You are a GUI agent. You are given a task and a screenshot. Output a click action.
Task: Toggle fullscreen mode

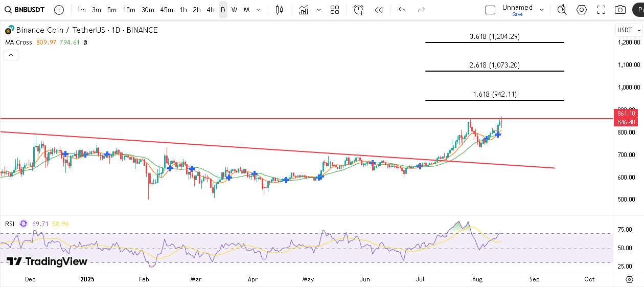tap(601, 10)
